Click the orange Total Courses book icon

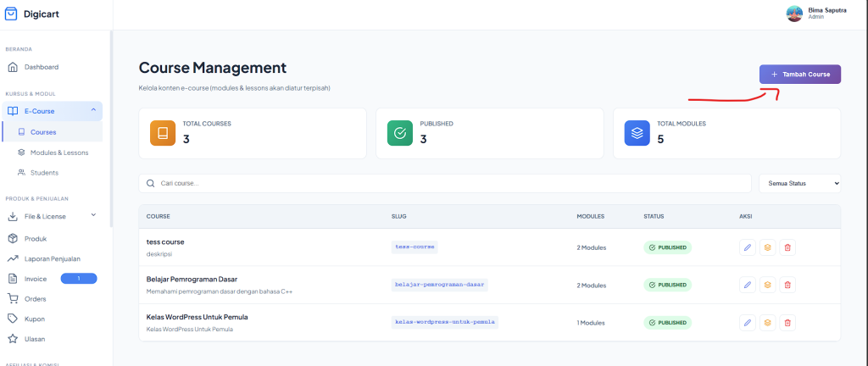coord(163,133)
